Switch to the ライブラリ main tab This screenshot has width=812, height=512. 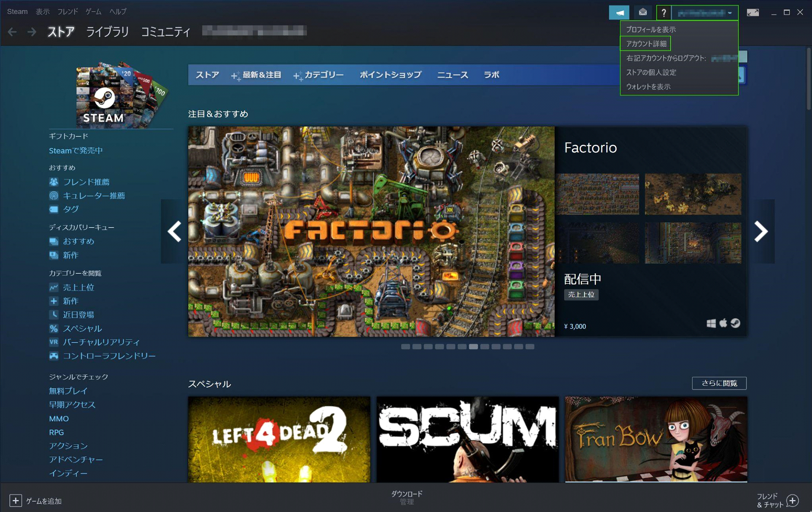(107, 32)
